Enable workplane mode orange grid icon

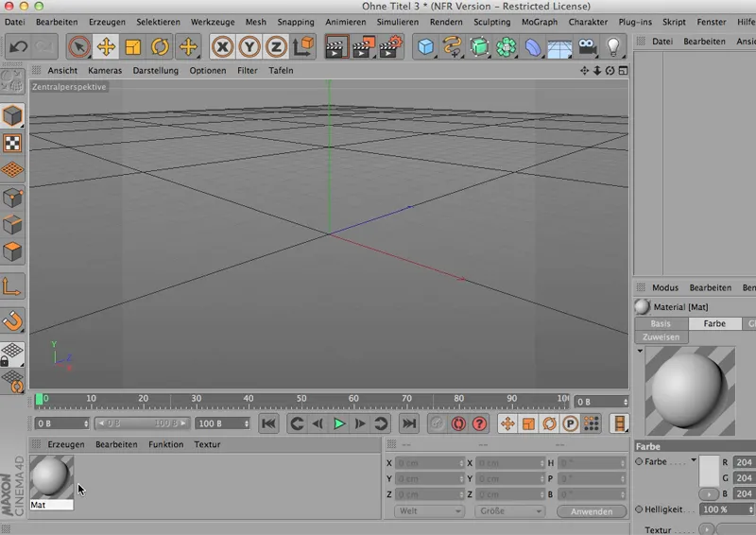pyautogui.click(x=12, y=169)
